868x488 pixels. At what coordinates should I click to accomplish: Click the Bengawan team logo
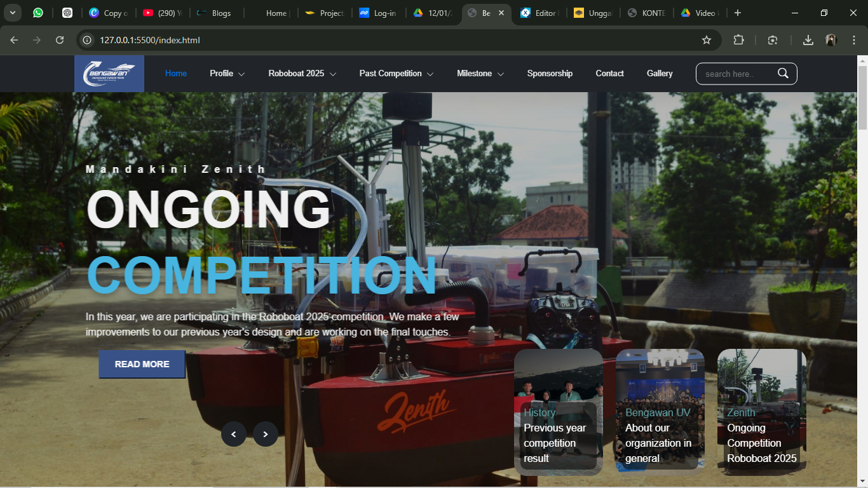coord(109,74)
